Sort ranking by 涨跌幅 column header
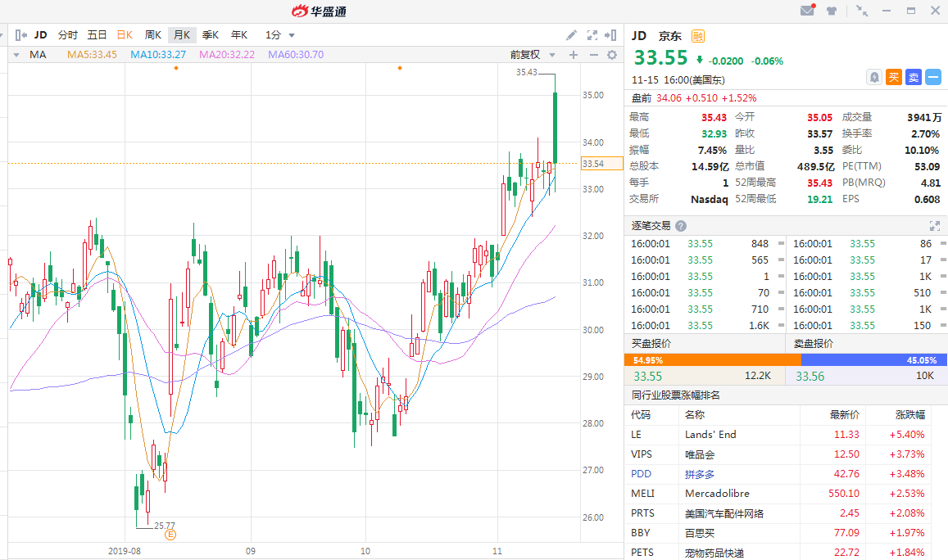948x560 pixels. (910, 415)
